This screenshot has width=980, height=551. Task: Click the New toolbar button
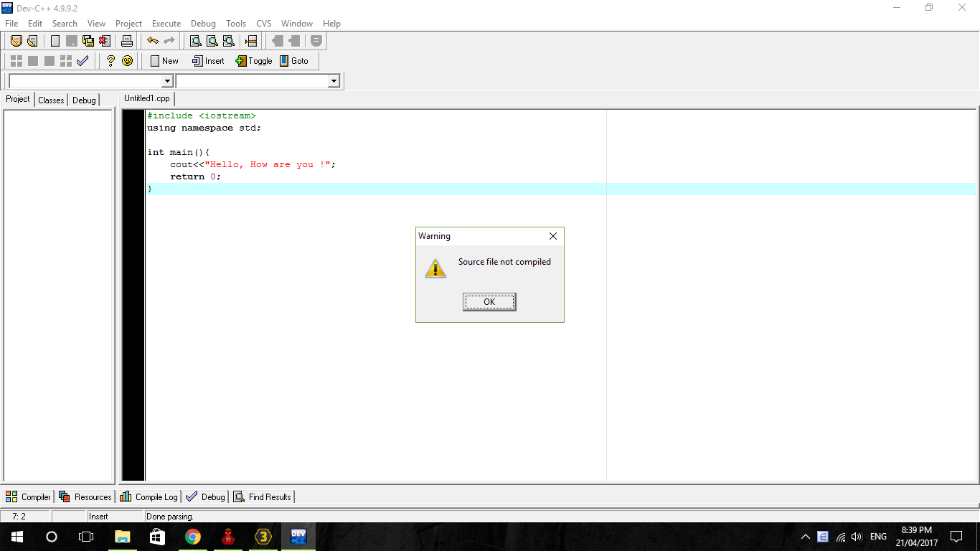coord(164,61)
